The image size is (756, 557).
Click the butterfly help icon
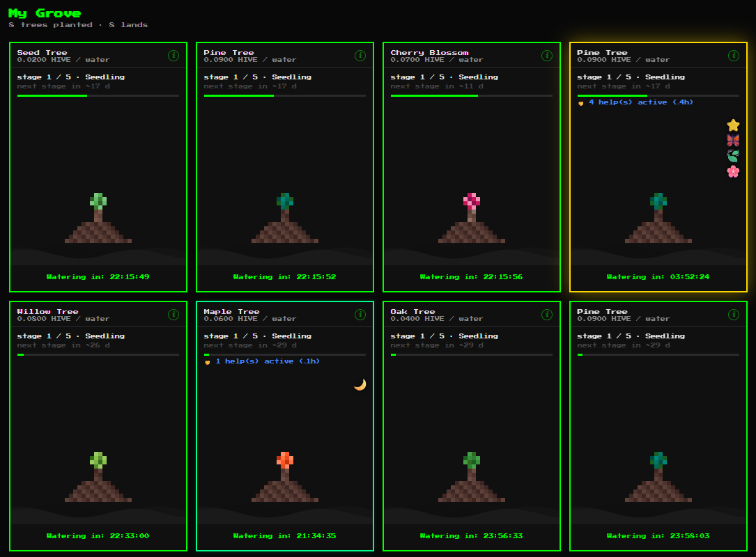click(733, 140)
